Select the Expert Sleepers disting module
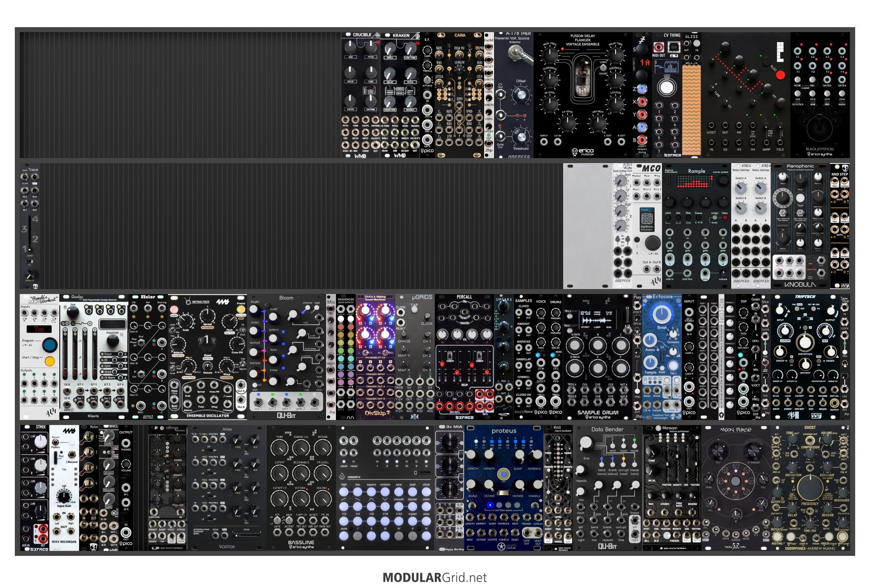870x588 pixels. point(642,95)
